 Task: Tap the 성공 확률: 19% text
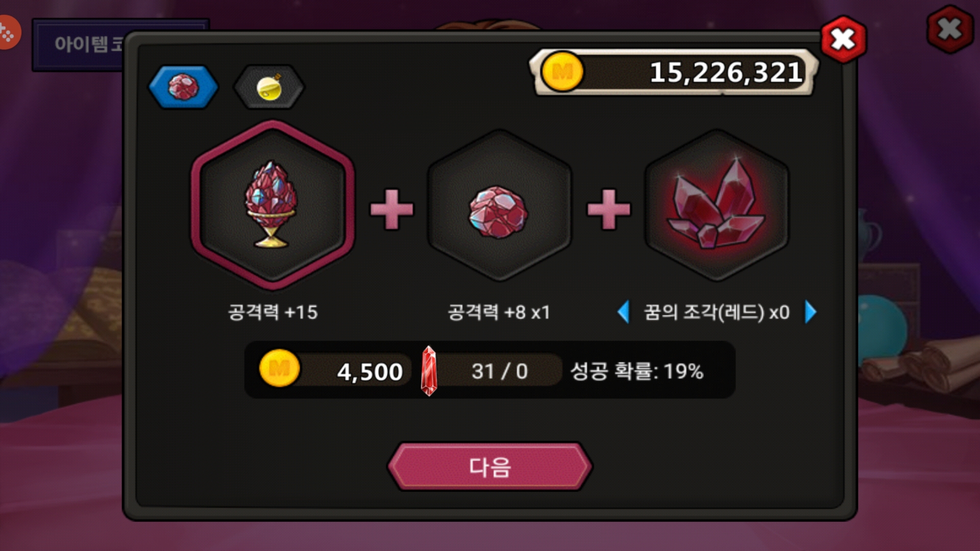pos(636,371)
